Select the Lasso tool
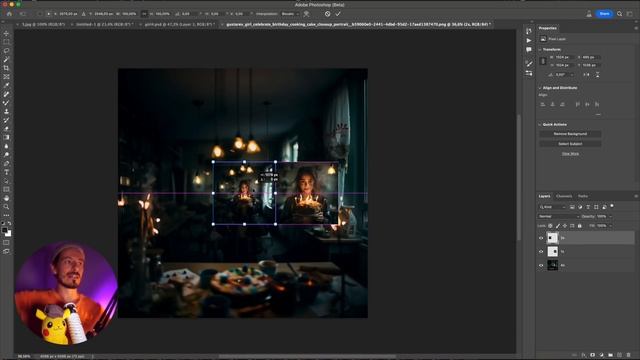 point(6,51)
